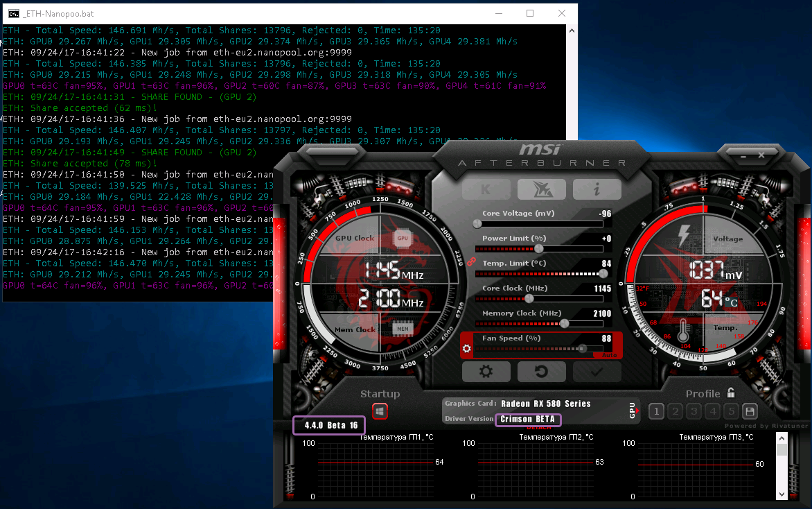Image resolution: width=812 pixels, height=509 pixels.
Task: Select profile slot 3
Action: click(694, 411)
